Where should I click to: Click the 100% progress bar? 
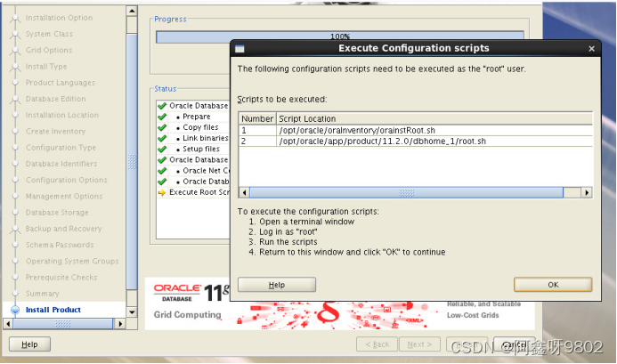[x=340, y=36]
